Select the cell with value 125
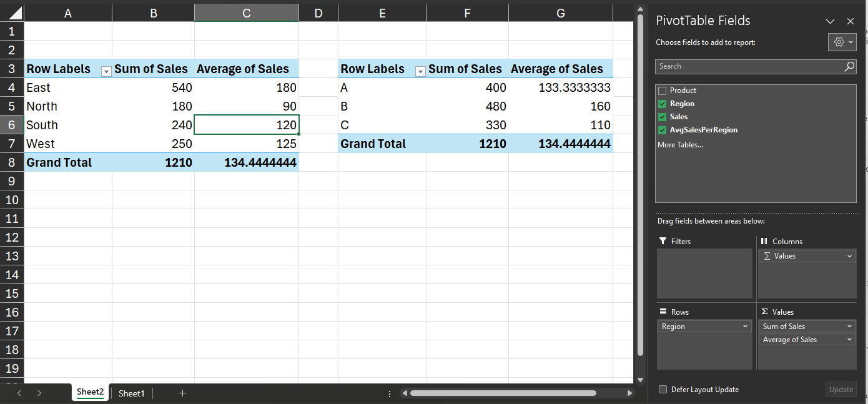 point(247,144)
